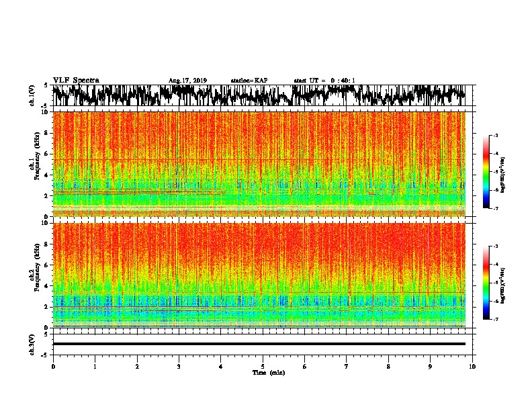Click the time axis tick label '8'
532x411 pixels.
(388, 367)
